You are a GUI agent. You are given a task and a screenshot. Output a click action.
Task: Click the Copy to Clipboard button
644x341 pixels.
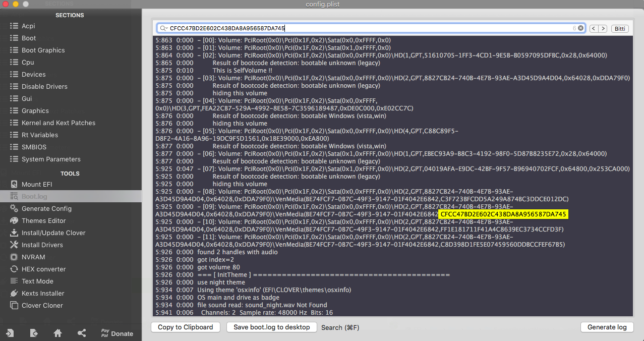[x=186, y=327]
